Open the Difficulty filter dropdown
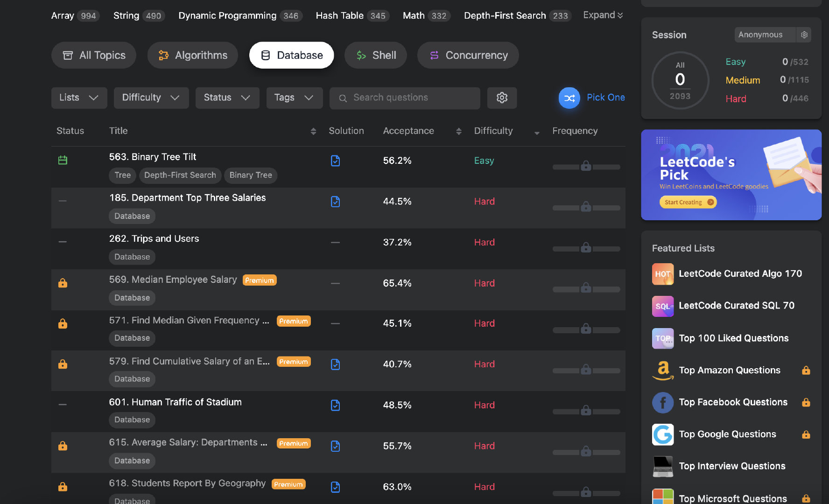 151,98
